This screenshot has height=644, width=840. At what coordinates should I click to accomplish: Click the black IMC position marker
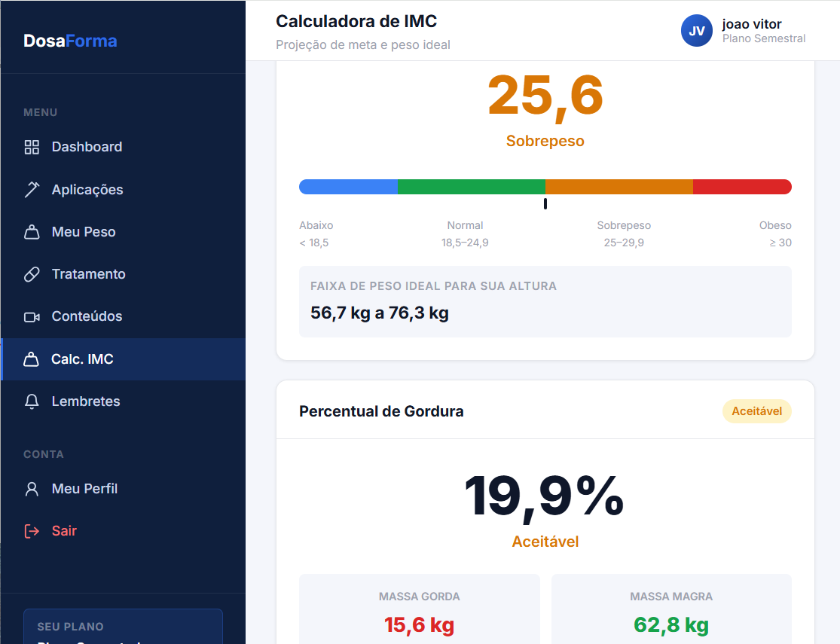(545, 203)
